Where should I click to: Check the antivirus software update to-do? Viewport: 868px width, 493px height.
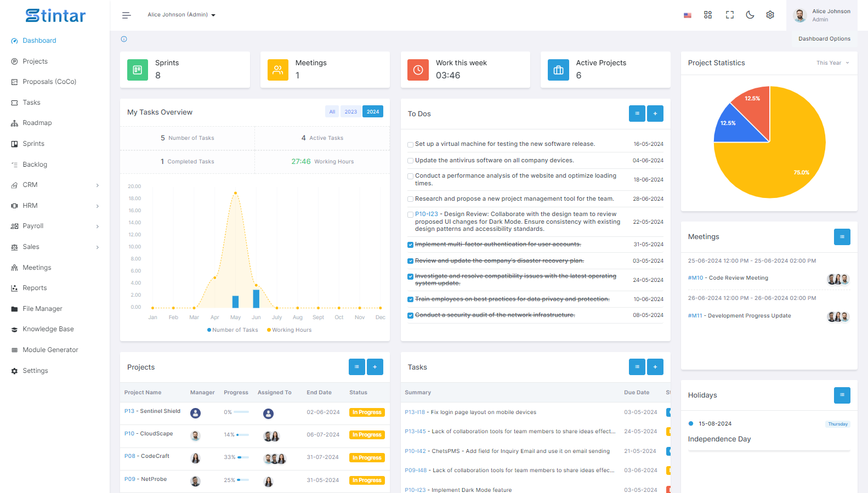[410, 161]
